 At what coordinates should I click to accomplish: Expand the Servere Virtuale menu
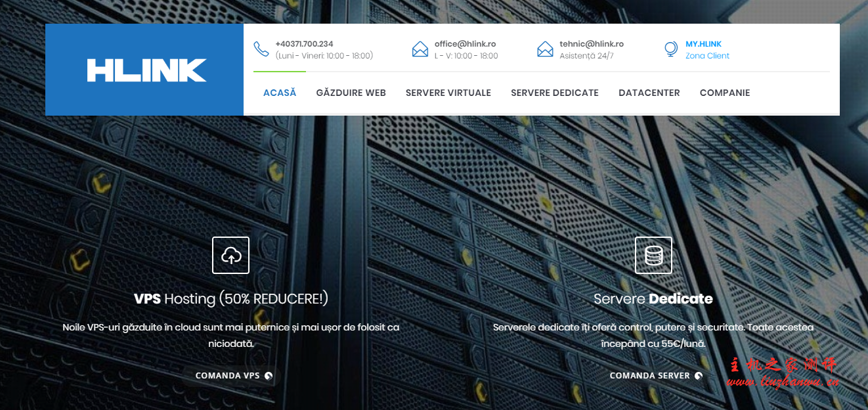[x=448, y=93]
